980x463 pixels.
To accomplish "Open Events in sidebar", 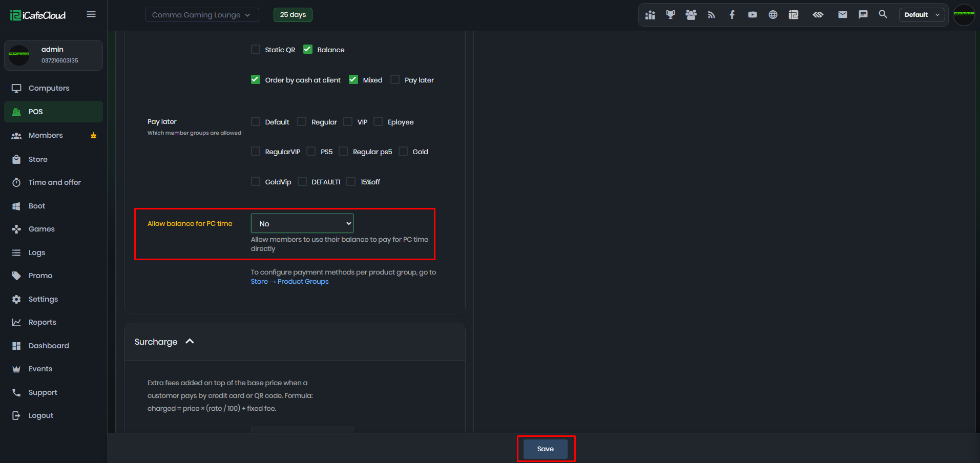I will tap(53, 369).
